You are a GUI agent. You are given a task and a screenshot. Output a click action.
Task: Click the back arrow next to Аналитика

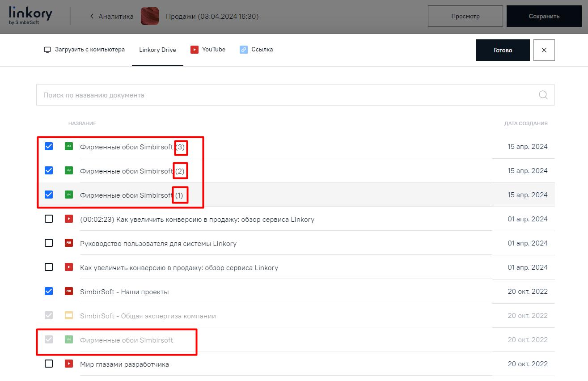coord(92,17)
